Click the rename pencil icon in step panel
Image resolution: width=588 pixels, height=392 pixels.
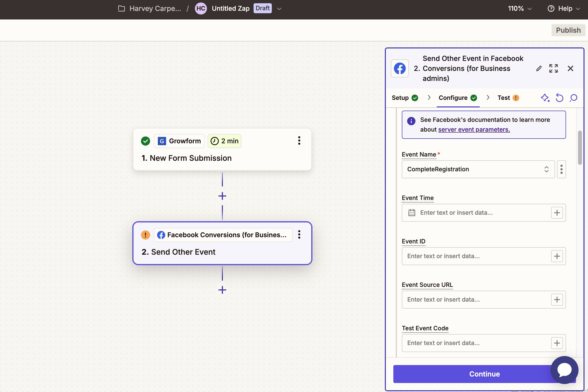[539, 68]
